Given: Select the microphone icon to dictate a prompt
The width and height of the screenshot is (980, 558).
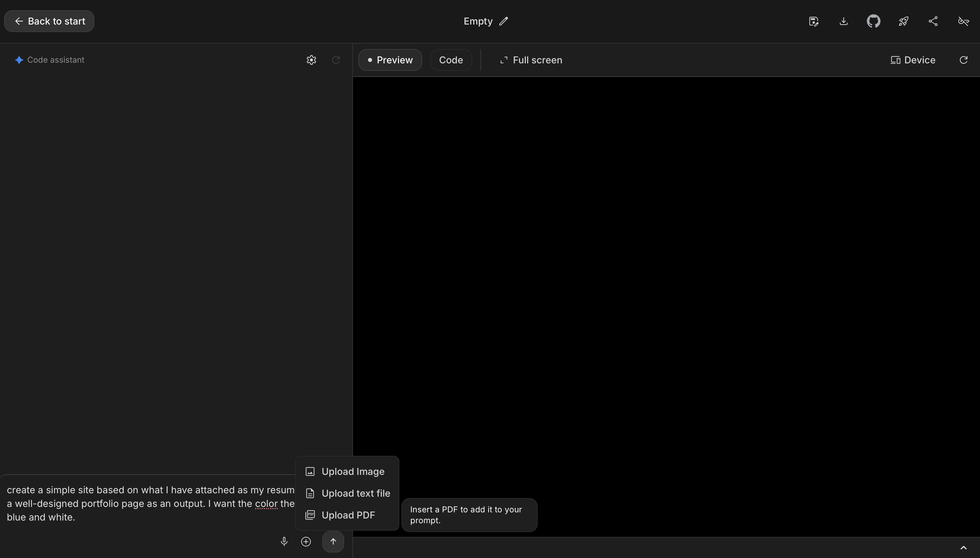Looking at the screenshot, I should [284, 541].
